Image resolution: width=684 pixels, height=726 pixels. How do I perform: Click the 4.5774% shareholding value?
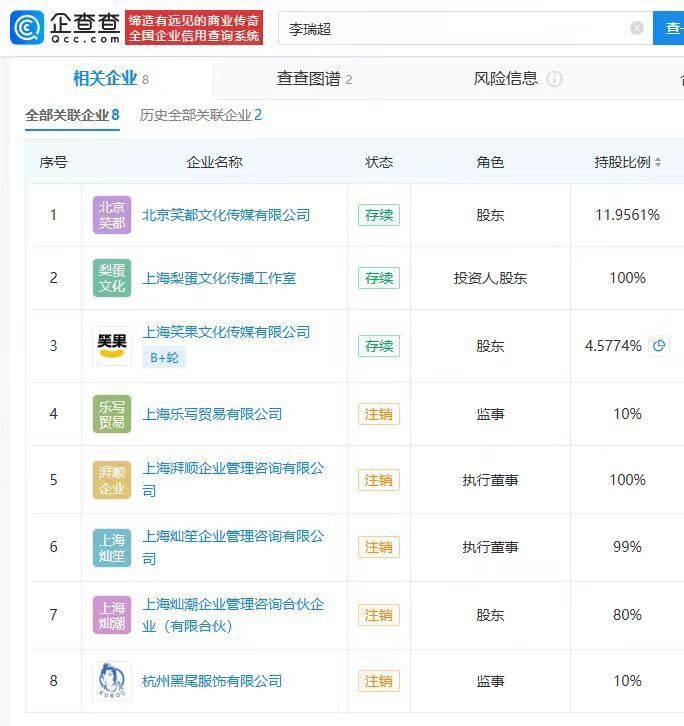613,346
